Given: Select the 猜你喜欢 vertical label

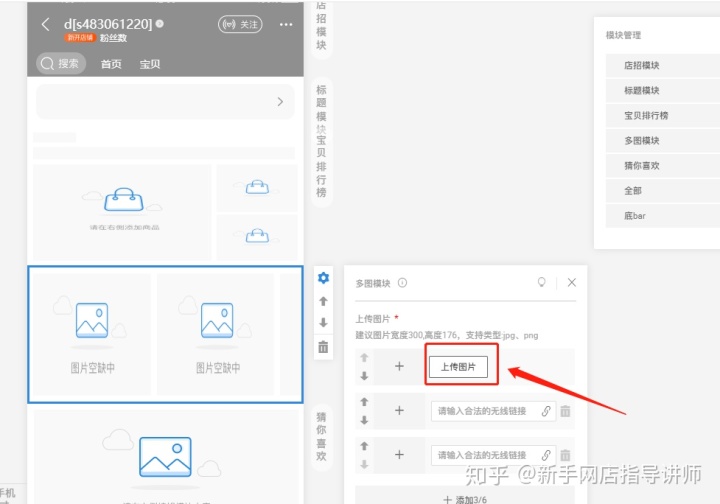Looking at the screenshot, I should (321, 437).
